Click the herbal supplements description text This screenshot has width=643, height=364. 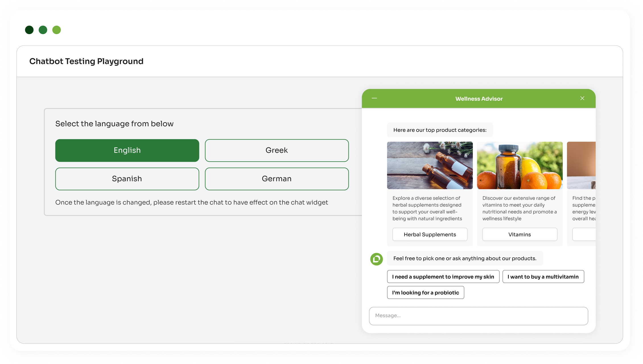coord(427,208)
